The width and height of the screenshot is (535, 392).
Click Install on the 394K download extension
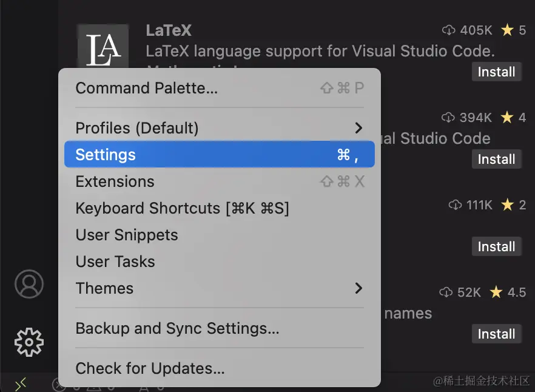point(496,159)
